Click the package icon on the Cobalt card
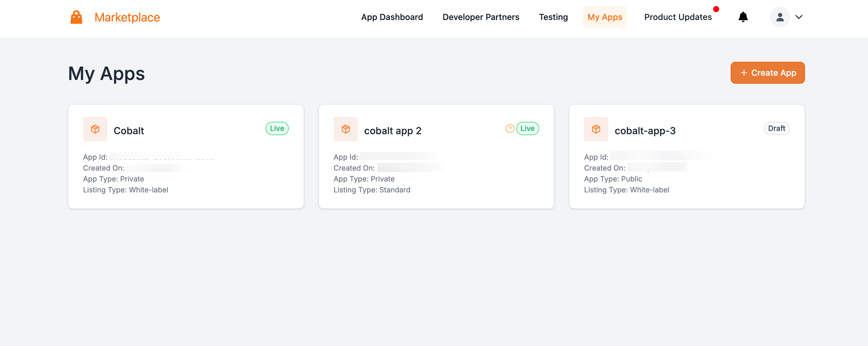Viewport: 868px width, 346px height. [95, 129]
